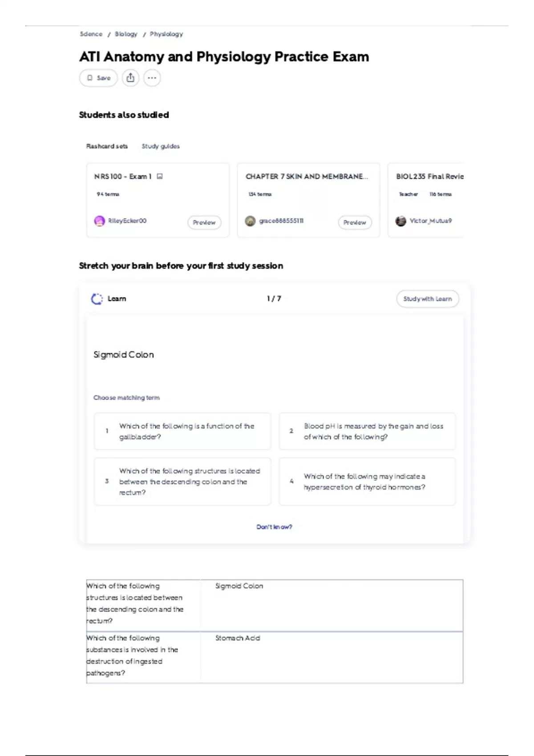Click the "Don't know?" link
The width and height of the screenshot is (534, 756).
(x=274, y=527)
